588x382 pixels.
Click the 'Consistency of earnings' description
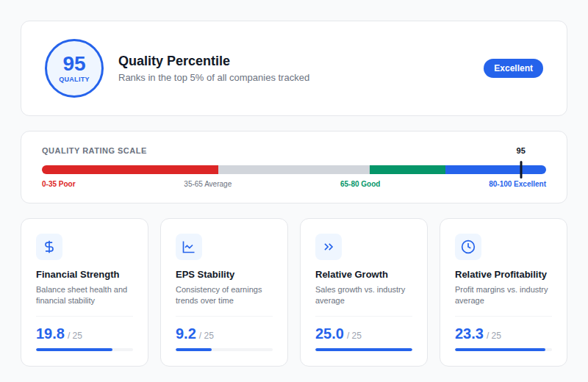[x=218, y=295]
